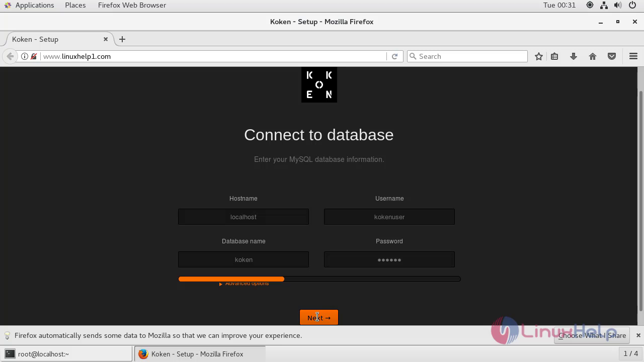
Task: Click the insecure connection lock icon
Action: click(x=34, y=56)
